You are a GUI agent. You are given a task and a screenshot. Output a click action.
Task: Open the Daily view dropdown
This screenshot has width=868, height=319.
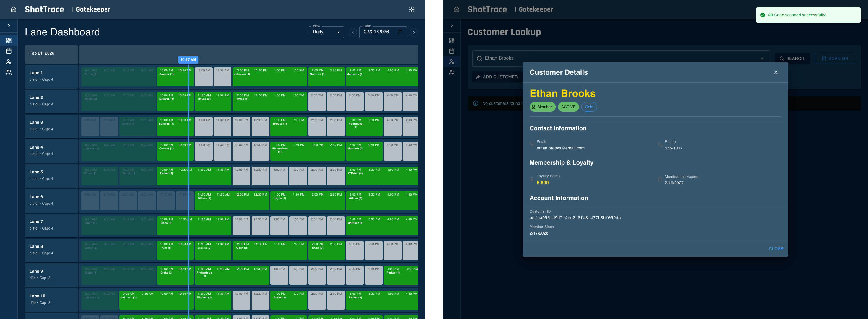(326, 32)
